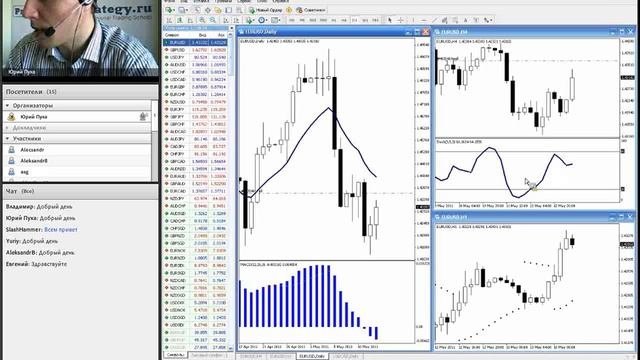This screenshot has width=640, height=360.
Task: Select the trendline drawing tool
Action: click(x=434, y=20)
